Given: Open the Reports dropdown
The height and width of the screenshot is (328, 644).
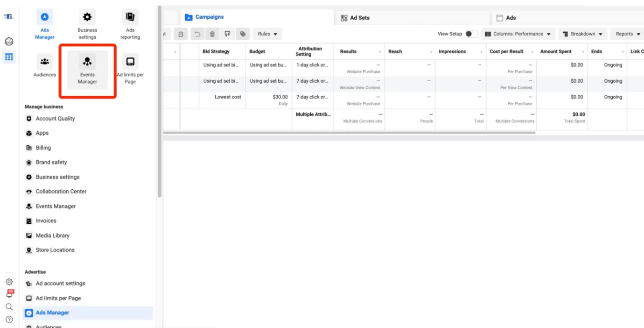Looking at the screenshot, I should pos(628,34).
